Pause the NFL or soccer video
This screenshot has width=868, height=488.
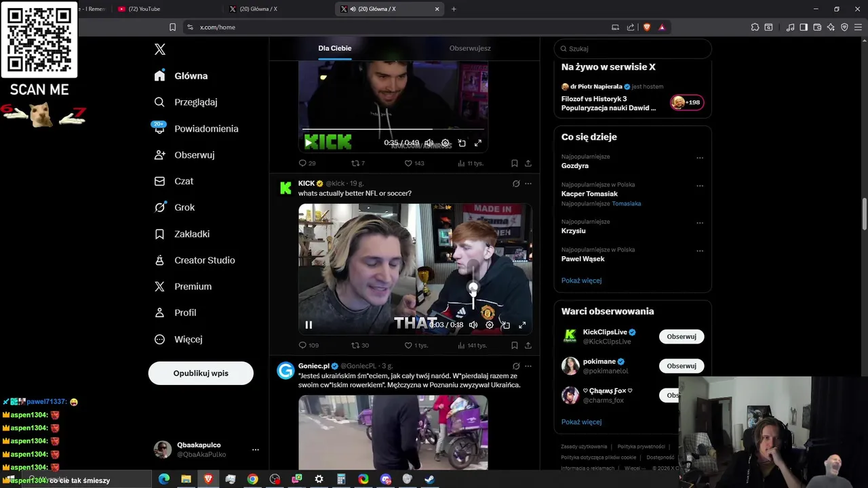point(309,325)
